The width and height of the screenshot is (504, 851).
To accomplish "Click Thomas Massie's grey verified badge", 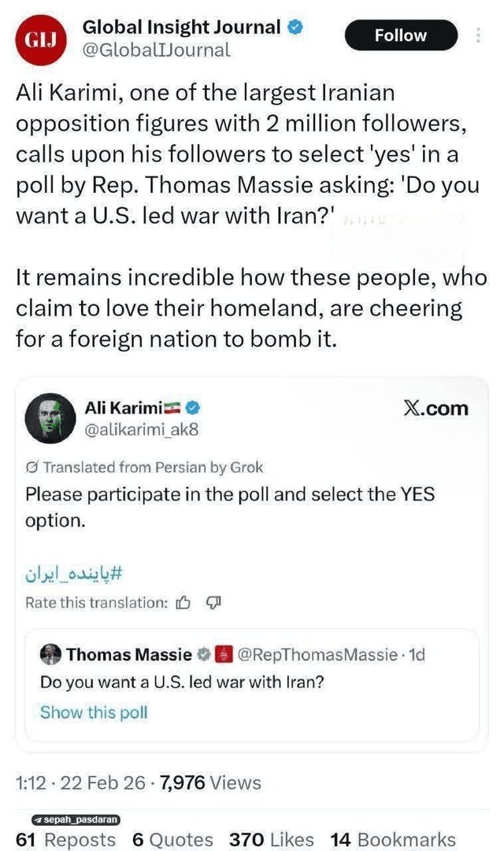I will (x=202, y=654).
